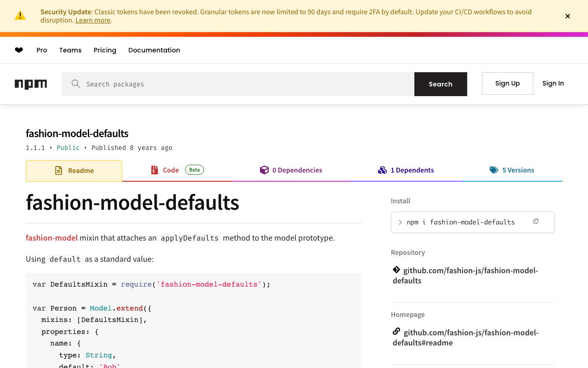
Task: Open the Sign In link
Action: point(553,83)
